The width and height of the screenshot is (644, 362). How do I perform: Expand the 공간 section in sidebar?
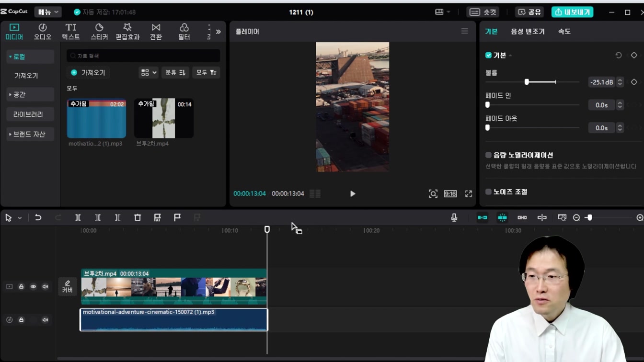(30, 95)
